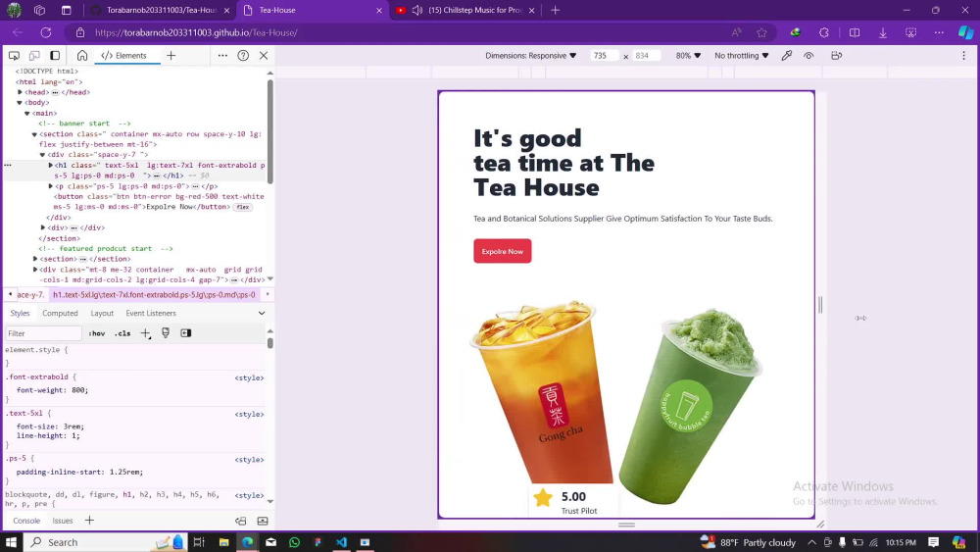Image resolution: width=980 pixels, height=552 pixels.
Task: Add a tool with the plus after Elements
Action: [x=171, y=56]
